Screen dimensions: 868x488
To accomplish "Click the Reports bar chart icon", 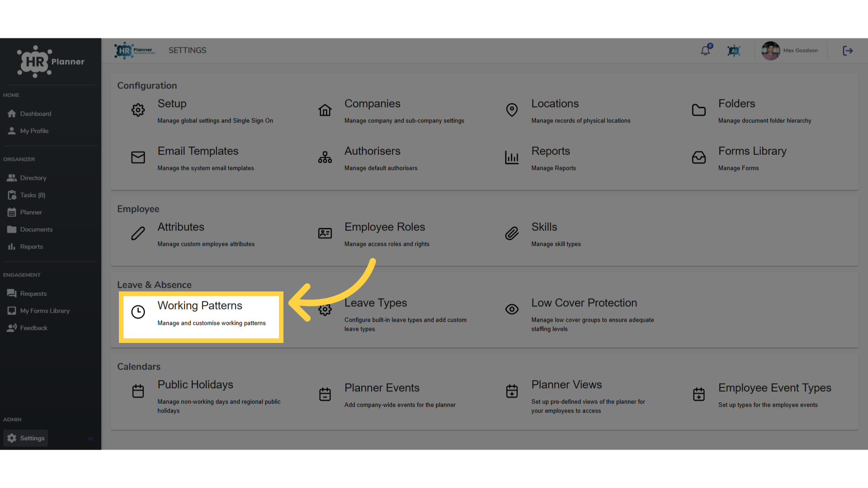I will pyautogui.click(x=512, y=157).
